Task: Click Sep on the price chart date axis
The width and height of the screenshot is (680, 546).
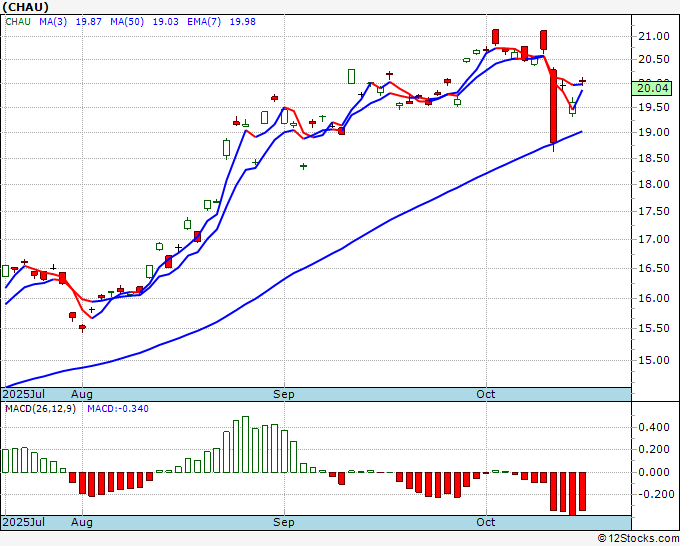Action: click(284, 395)
